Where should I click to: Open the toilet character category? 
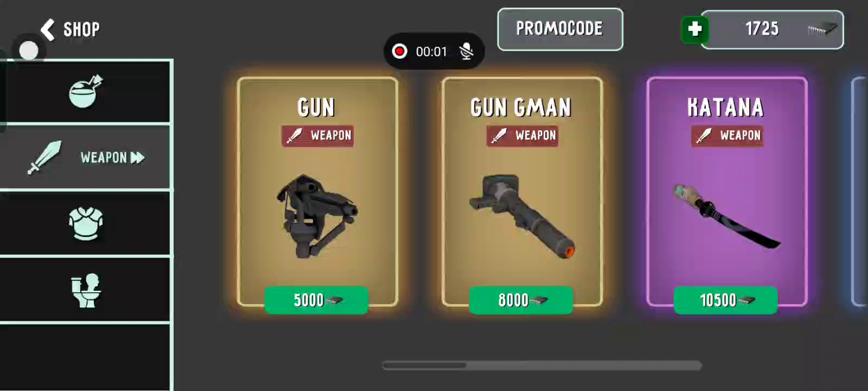point(86,290)
